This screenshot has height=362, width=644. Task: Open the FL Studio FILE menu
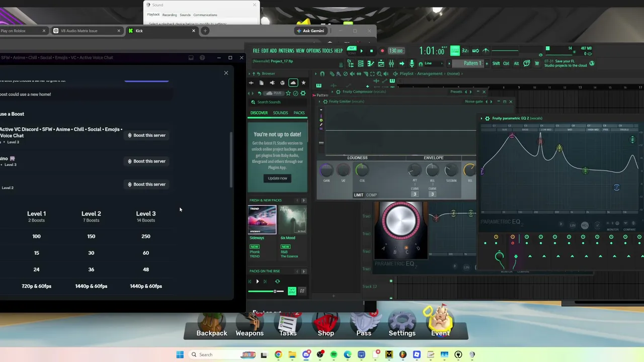[x=256, y=51]
